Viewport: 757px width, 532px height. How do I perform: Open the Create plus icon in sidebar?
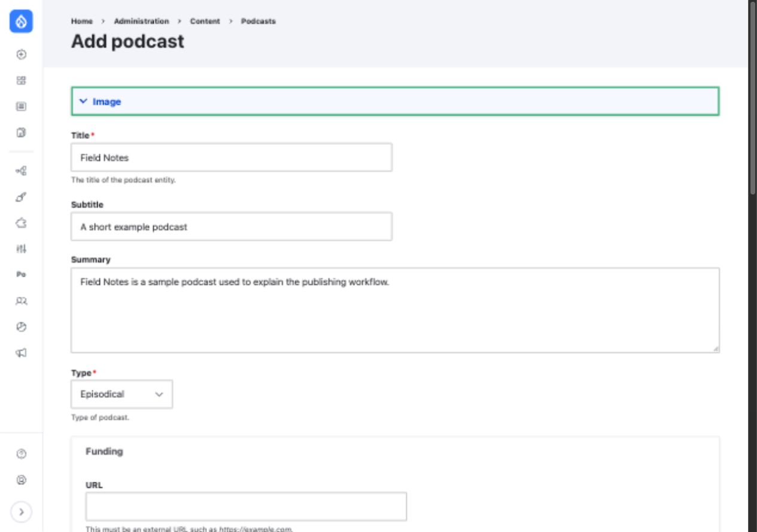tap(21, 54)
